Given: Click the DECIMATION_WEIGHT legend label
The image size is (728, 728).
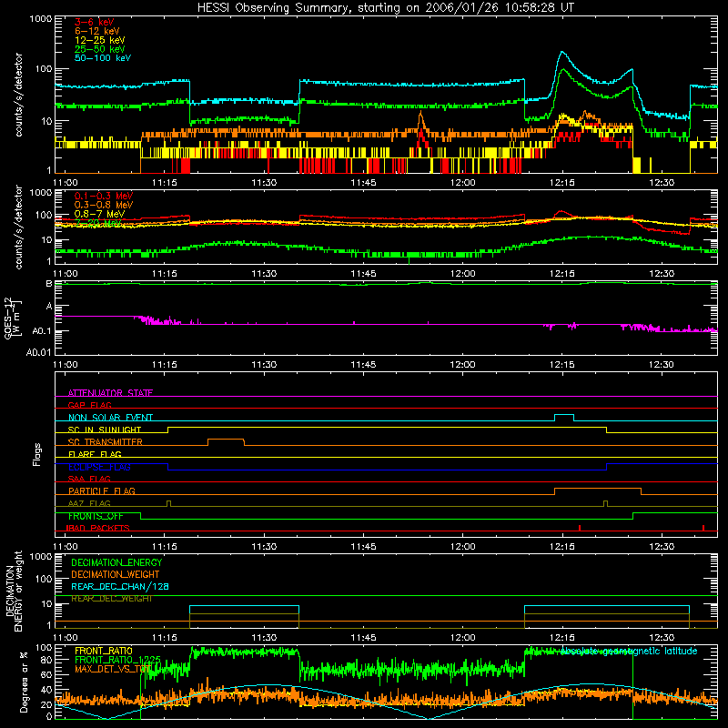Looking at the screenshot, I should pyautogui.click(x=116, y=574).
